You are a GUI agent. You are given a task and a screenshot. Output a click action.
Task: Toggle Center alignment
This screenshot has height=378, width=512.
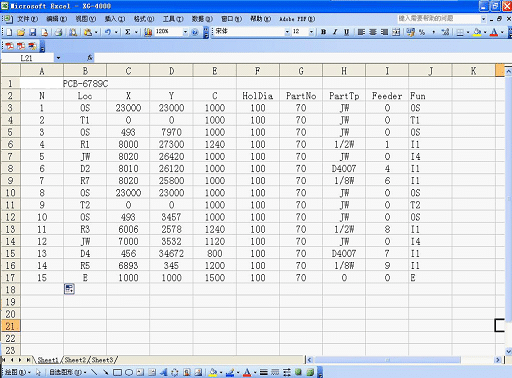coord(373,32)
